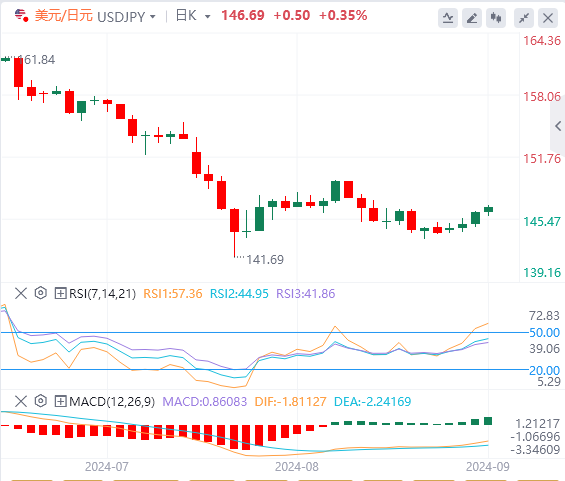This screenshot has height=481, width=565.
Task: Click DIF:-1.81127 value
Action: 290,402
